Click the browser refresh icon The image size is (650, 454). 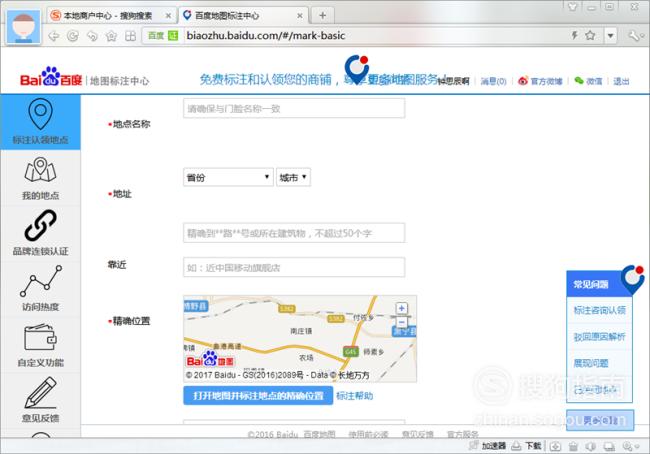73,36
